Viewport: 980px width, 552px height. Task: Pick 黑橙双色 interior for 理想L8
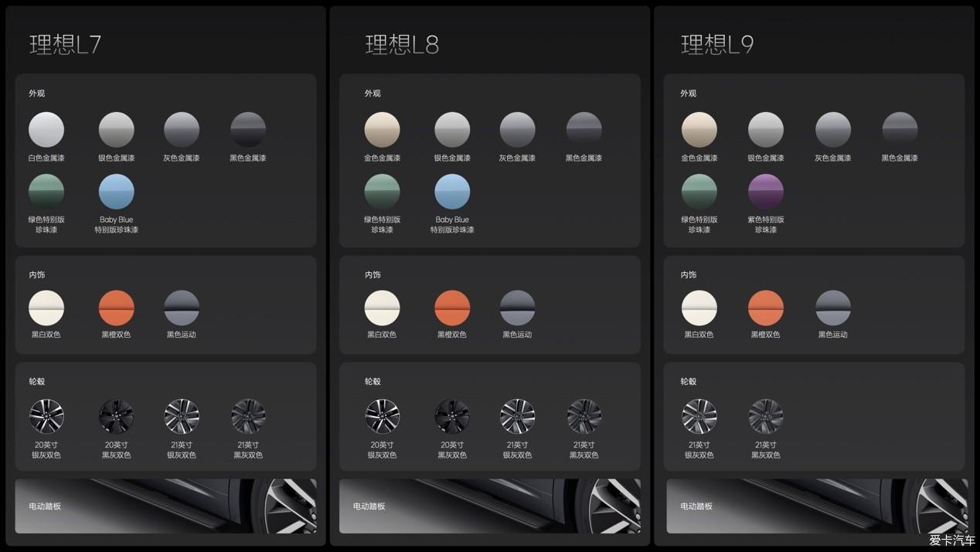[452, 308]
